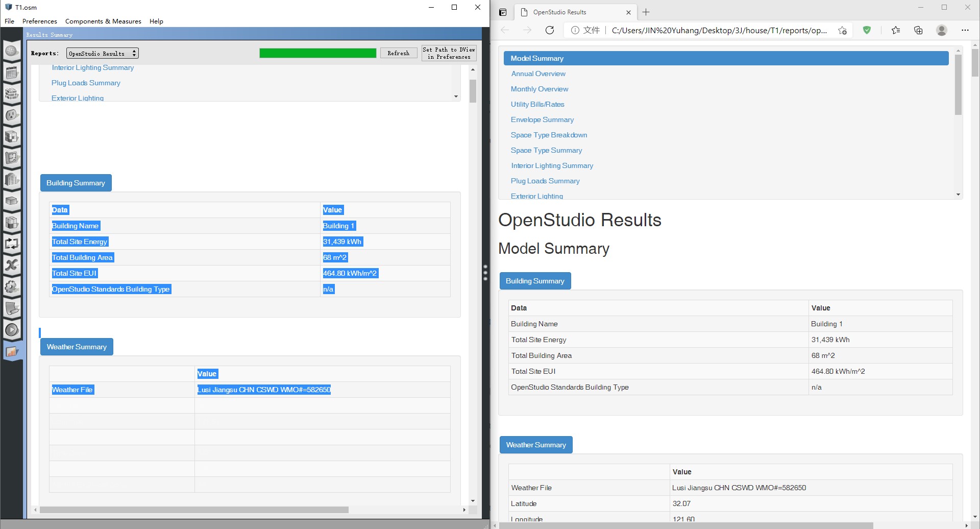Image resolution: width=980 pixels, height=529 pixels.
Task: Open the Geometry floor plan tab
Action: [12, 158]
